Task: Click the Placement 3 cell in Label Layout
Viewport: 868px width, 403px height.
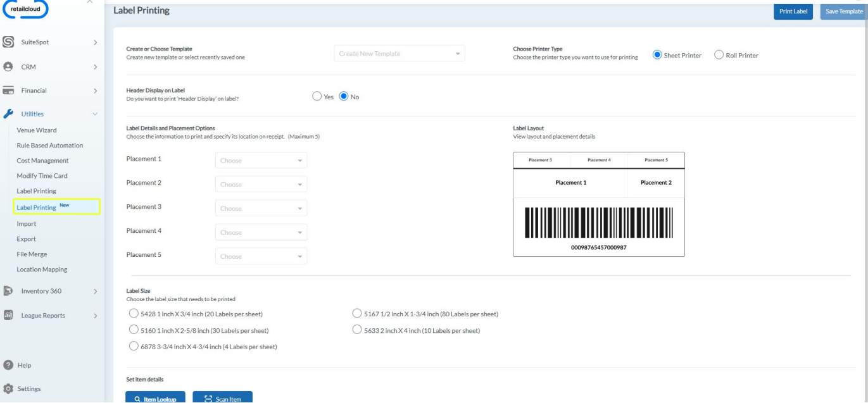Action: point(542,160)
